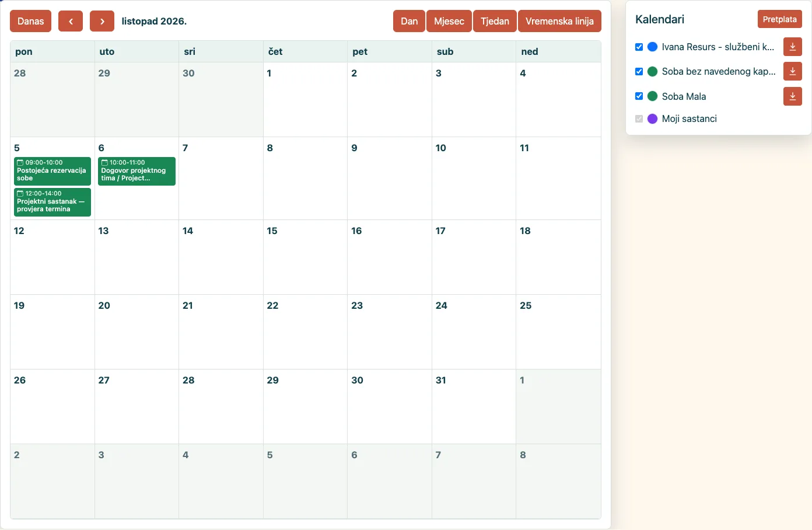This screenshot has width=812, height=530.
Task: Toggle Ivana Resurs calendar checkbox
Action: pos(639,47)
